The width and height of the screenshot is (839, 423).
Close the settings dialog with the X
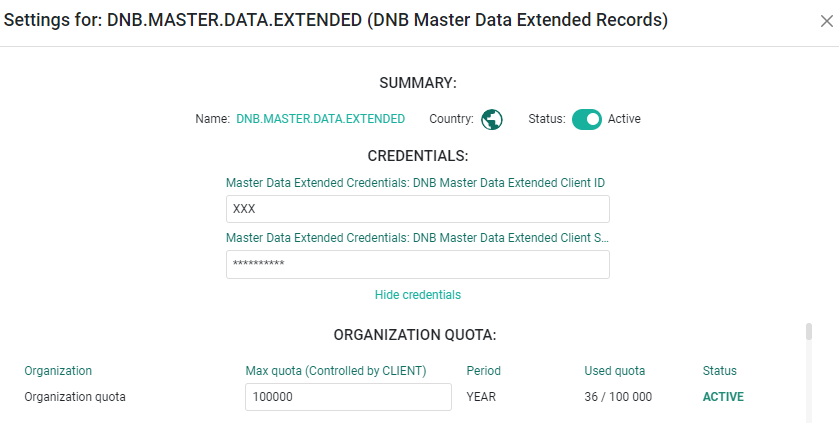(x=827, y=21)
